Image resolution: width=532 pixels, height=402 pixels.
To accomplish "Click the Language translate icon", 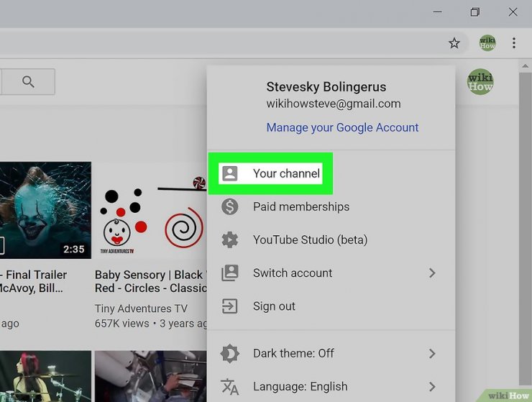I will 230,387.
